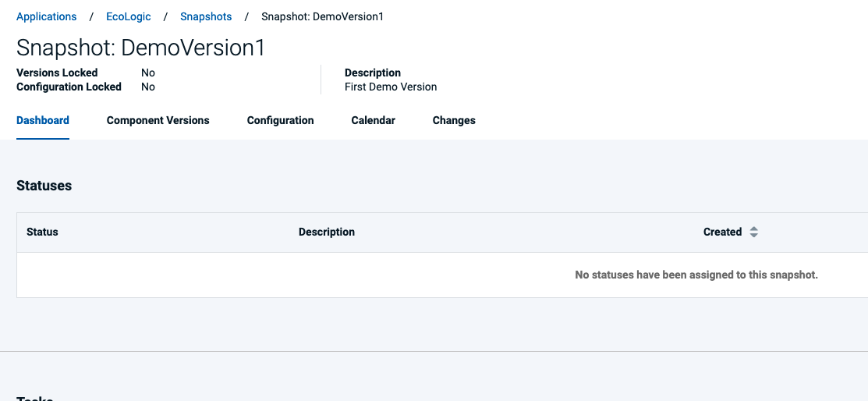This screenshot has width=868, height=401.
Task: Switch to the Calendar tab
Action: (x=373, y=120)
